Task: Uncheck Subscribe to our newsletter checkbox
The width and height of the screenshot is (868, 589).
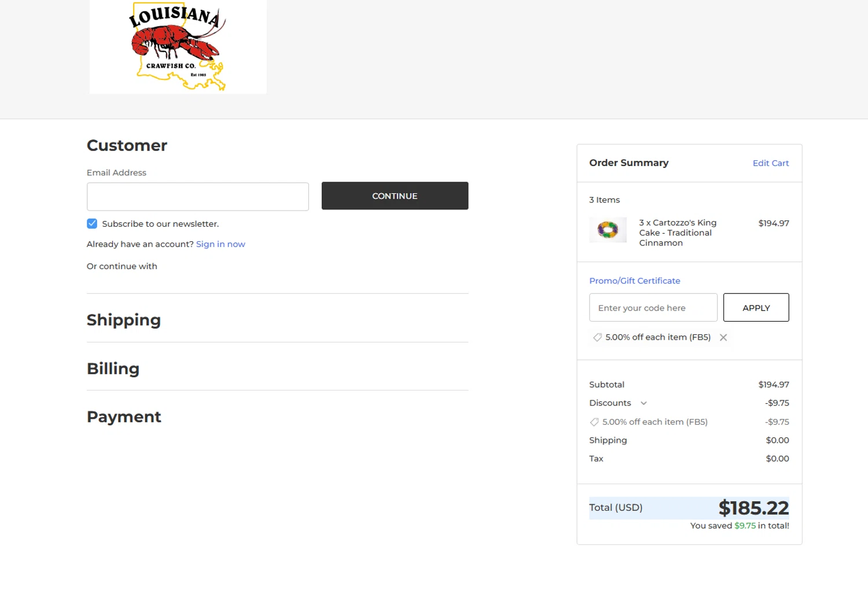Action: click(92, 223)
